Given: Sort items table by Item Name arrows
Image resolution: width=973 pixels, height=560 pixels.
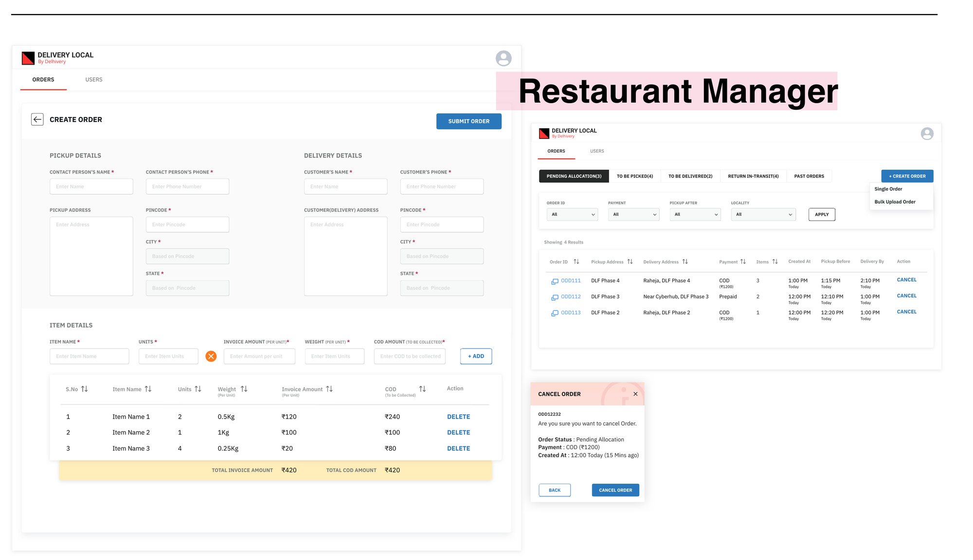Looking at the screenshot, I should [148, 389].
